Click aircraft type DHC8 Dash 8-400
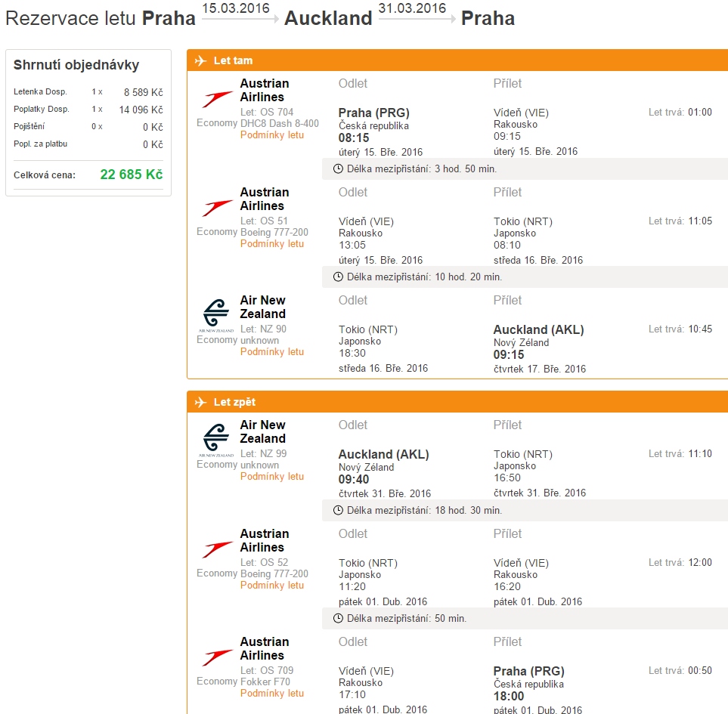 [x=280, y=123]
